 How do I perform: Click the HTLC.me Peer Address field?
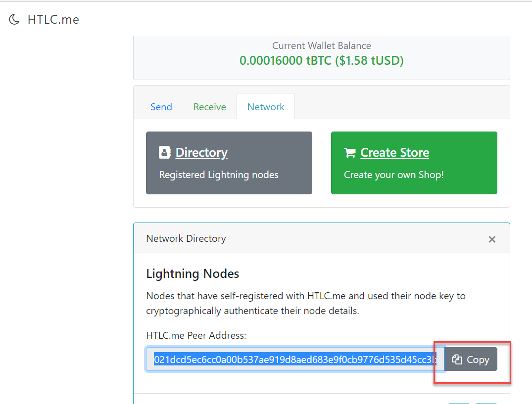click(x=295, y=359)
